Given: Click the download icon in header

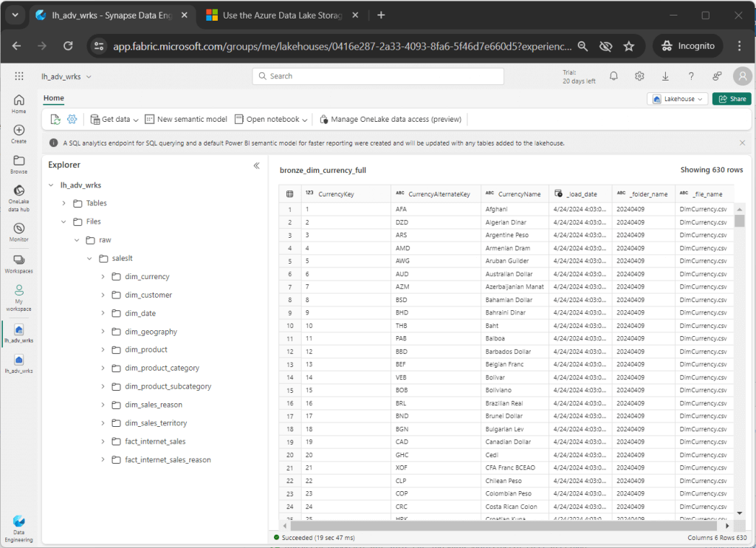Looking at the screenshot, I should coord(665,76).
